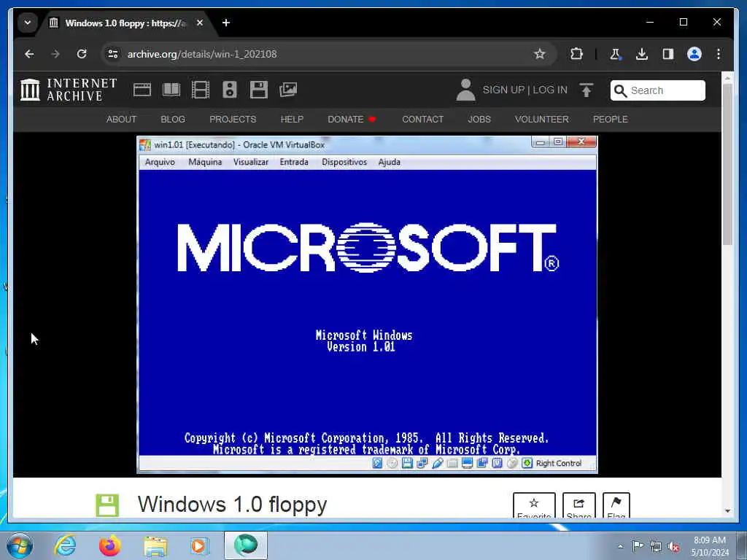This screenshot has height=560, width=747.
Task: Go back to the previous page
Action: pyautogui.click(x=29, y=54)
